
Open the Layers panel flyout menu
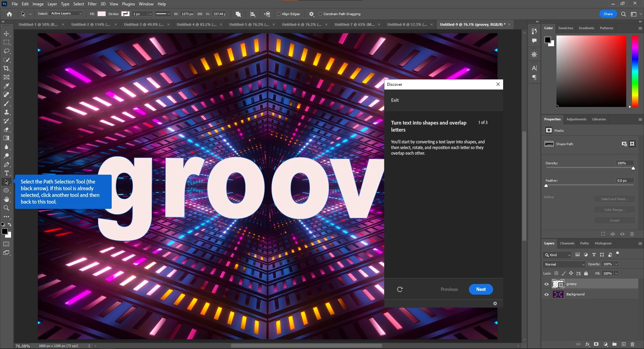(x=640, y=243)
